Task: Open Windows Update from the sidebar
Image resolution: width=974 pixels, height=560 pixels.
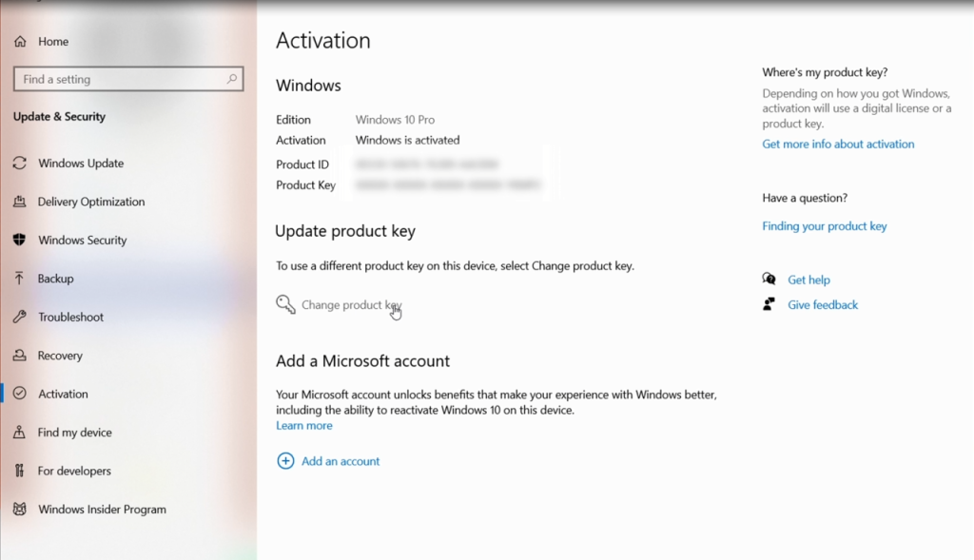Action: [x=80, y=163]
